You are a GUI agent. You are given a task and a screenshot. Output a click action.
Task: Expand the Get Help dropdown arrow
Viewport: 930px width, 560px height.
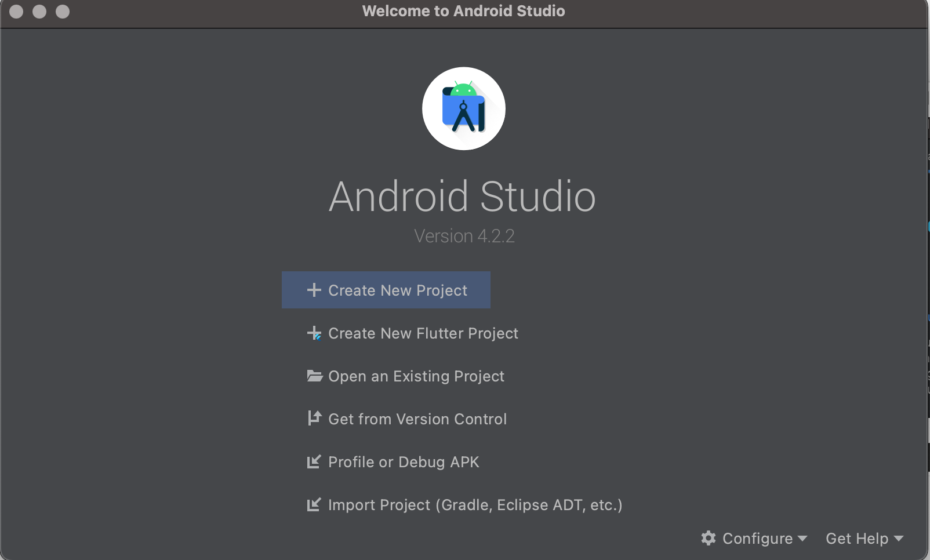pos(899,539)
